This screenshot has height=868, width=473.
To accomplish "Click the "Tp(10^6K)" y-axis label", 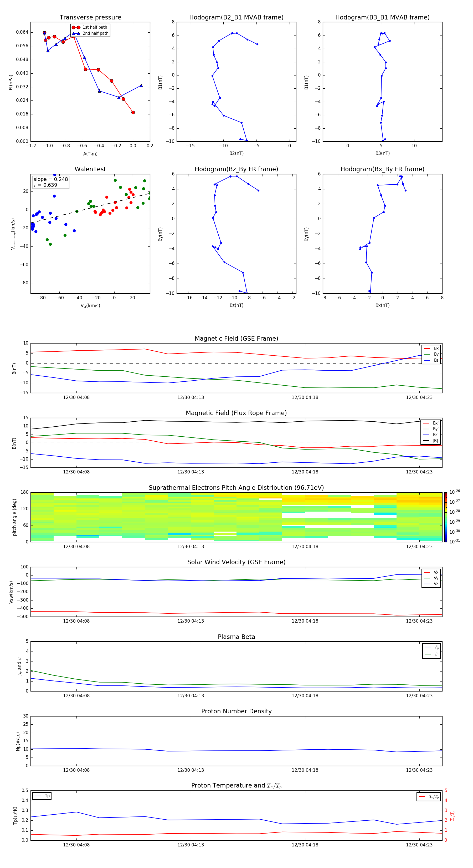I will [15, 815].
